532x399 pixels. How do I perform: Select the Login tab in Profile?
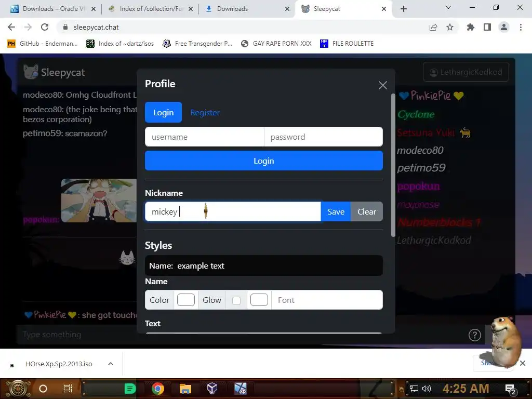click(x=163, y=112)
